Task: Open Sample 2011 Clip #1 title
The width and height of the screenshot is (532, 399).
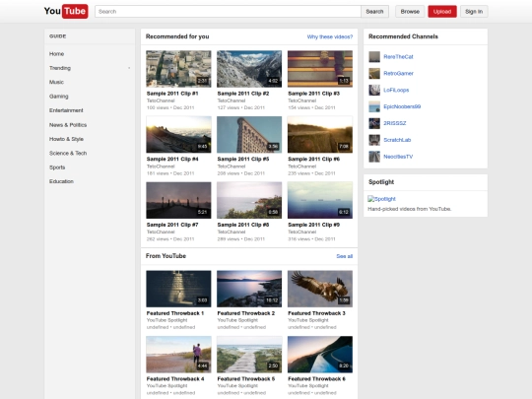Action: 172,94
